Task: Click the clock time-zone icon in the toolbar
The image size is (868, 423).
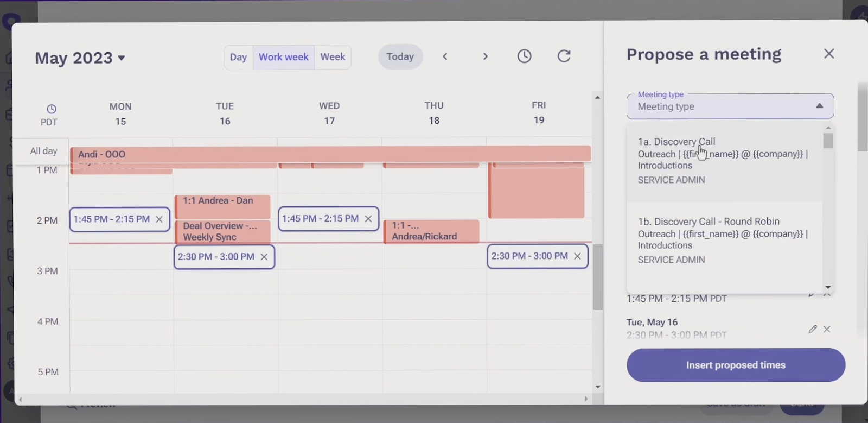Action: pos(524,56)
